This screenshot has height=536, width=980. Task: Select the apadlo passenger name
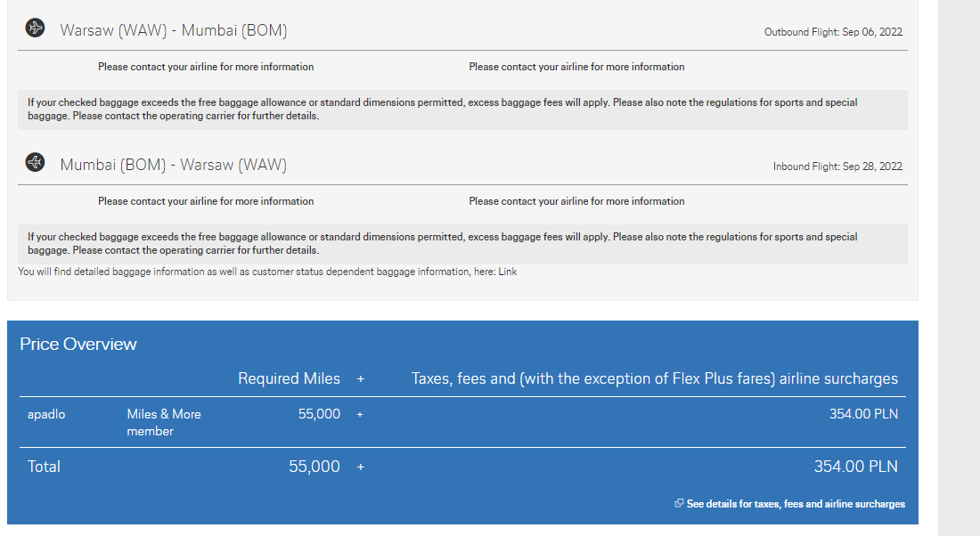click(46, 414)
